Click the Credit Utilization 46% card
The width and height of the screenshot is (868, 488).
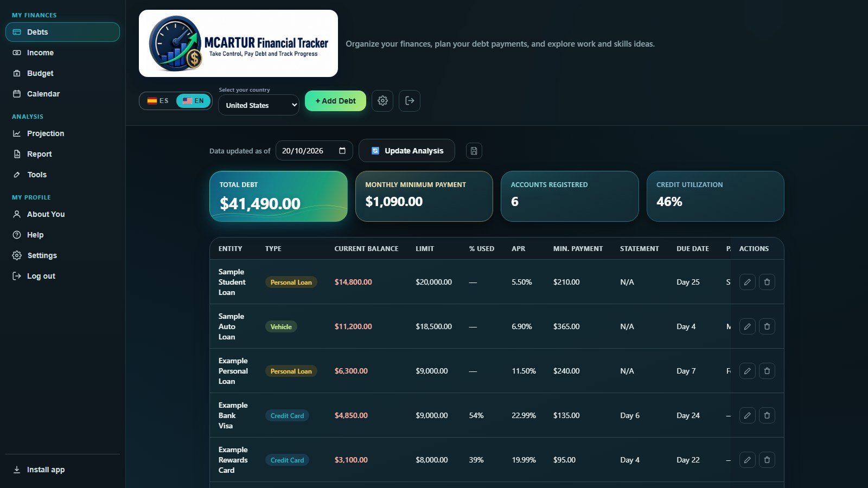click(715, 196)
